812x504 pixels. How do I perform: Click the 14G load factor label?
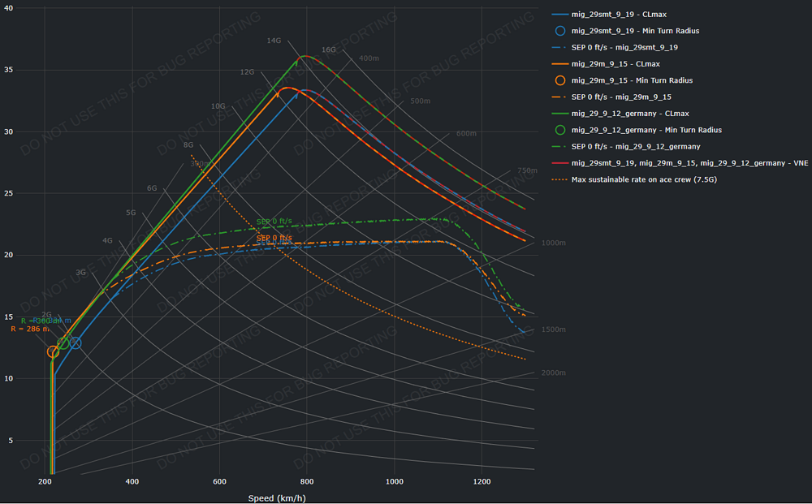pos(274,41)
